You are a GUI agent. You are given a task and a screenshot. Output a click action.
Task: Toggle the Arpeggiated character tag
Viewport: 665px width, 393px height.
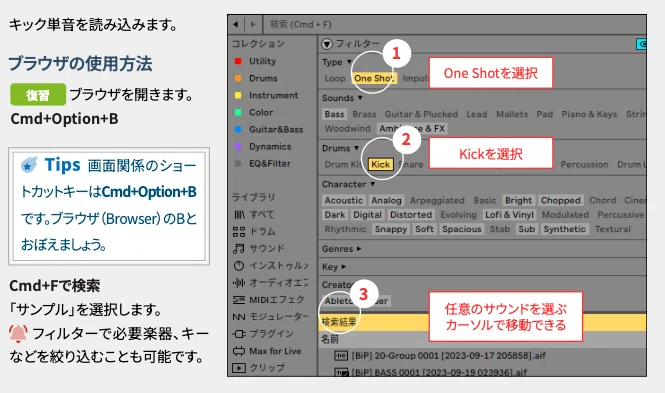click(437, 201)
